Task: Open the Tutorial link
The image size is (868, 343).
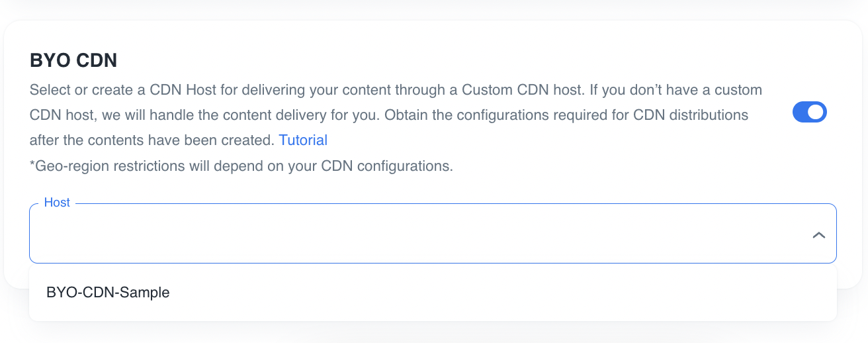Action: [x=303, y=140]
